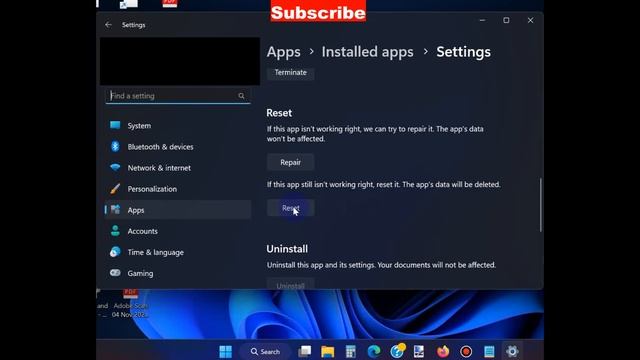Click the Accounts person icon
Viewport: 640px width, 360px height.
[x=115, y=231]
